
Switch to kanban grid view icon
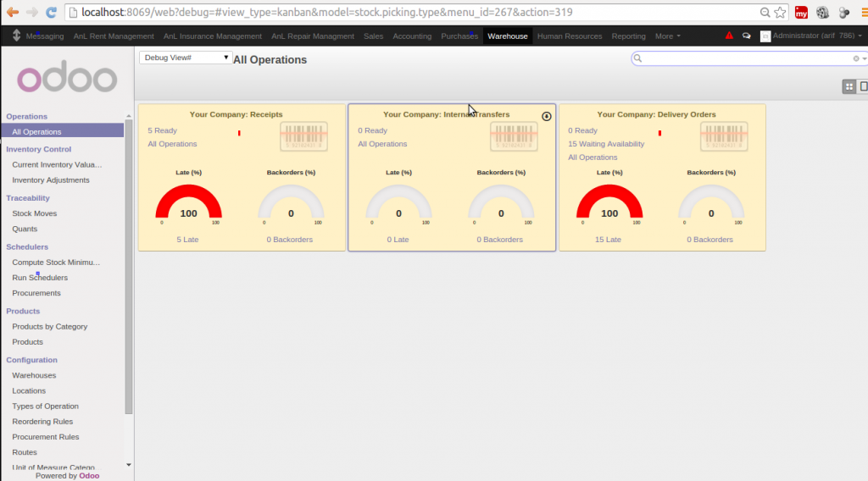pos(849,86)
